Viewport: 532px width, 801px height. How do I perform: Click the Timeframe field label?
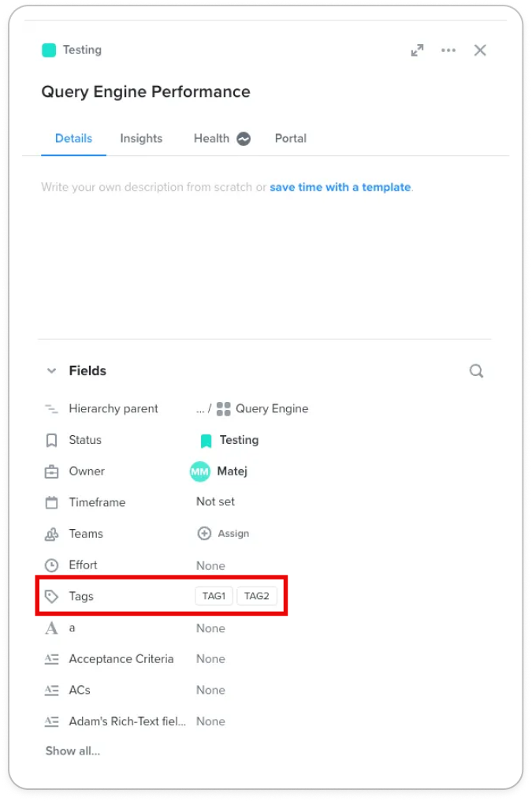pyautogui.click(x=97, y=503)
